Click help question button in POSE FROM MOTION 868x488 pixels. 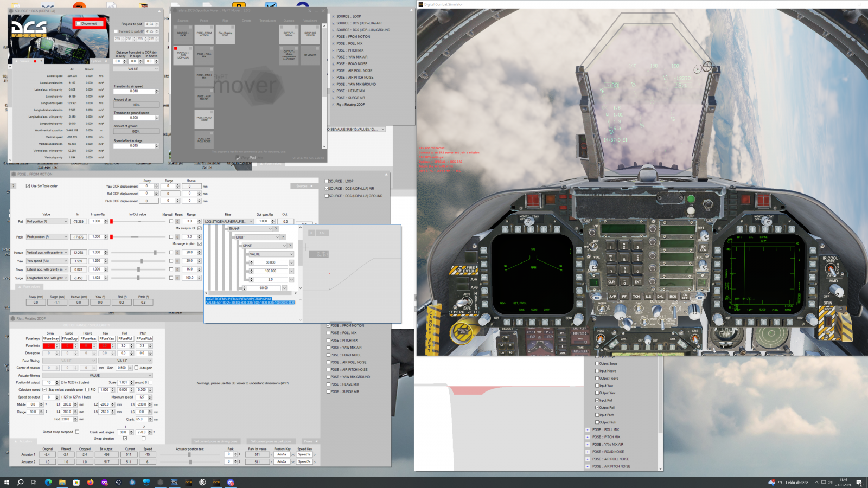[x=14, y=186]
